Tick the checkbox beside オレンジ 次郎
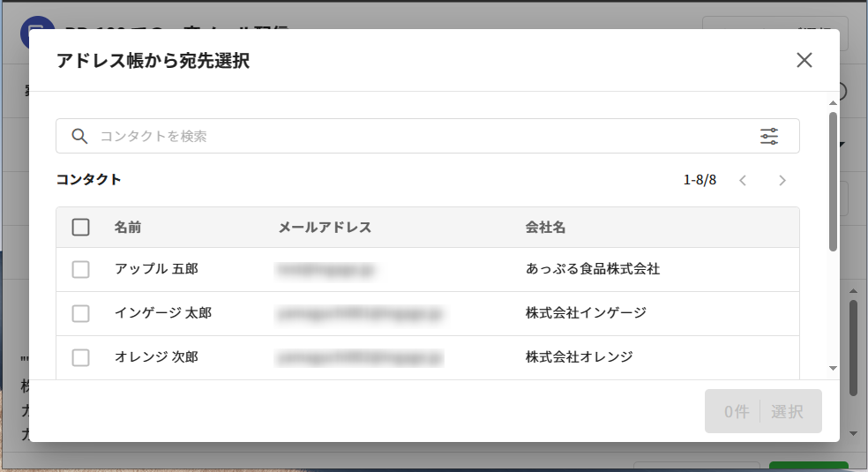Screen dimensions: 868x472 (x=81, y=357)
